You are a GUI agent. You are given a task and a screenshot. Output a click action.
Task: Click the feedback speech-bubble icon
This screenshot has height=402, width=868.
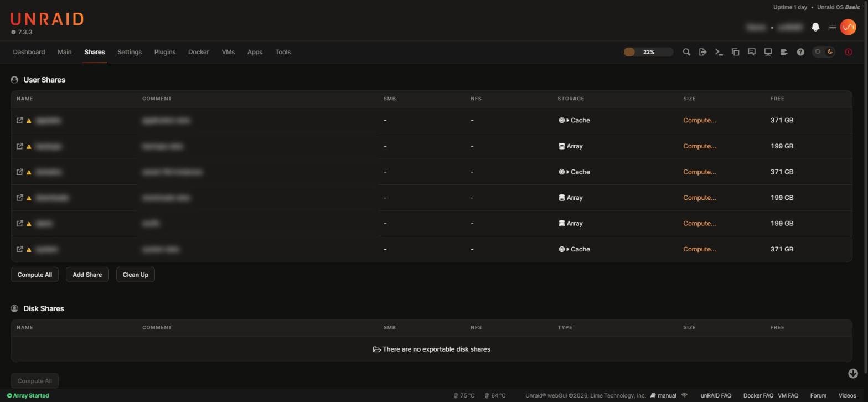tap(752, 52)
